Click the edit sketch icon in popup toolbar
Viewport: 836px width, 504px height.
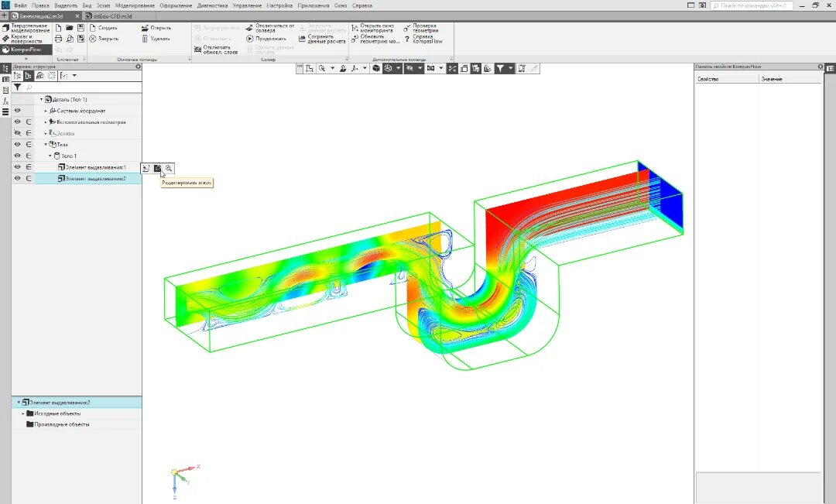tap(157, 168)
